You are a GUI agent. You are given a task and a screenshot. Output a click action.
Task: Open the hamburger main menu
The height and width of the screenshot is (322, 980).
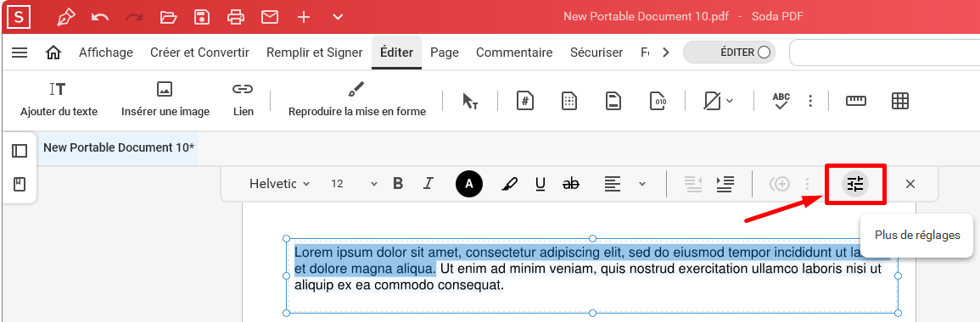[20, 53]
